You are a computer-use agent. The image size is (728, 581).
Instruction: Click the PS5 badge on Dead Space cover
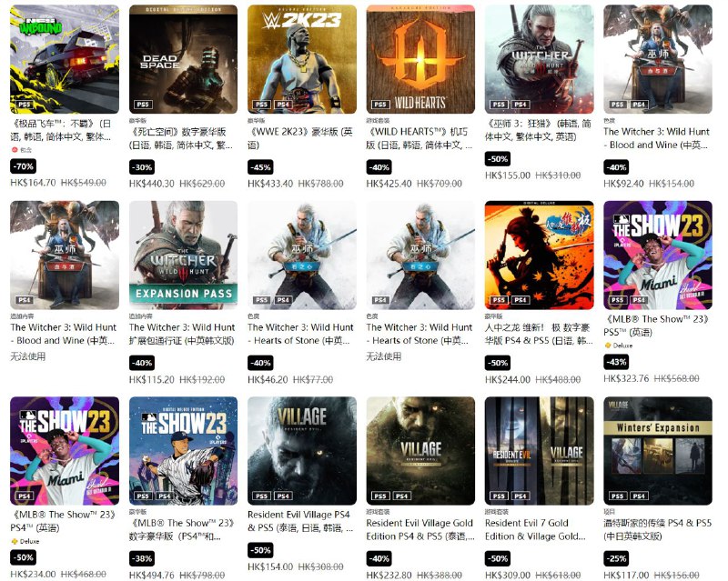[x=143, y=105]
